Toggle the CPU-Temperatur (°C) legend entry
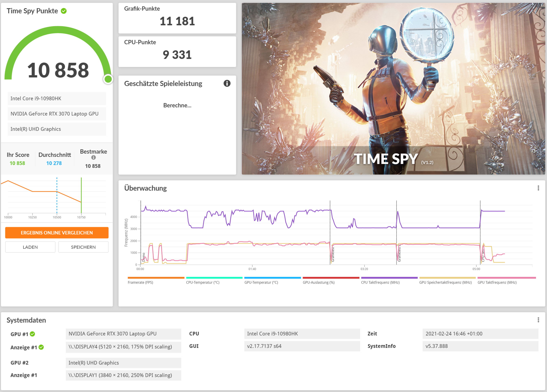Screen dimensions: 547x392 [x=214, y=281]
